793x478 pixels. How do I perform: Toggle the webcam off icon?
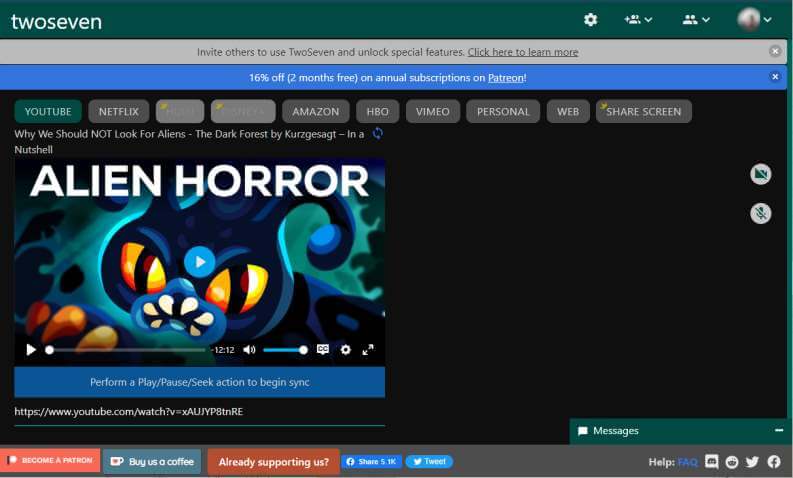click(x=761, y=175)
